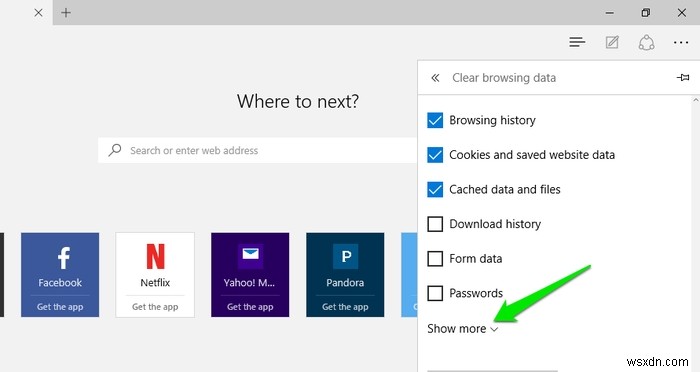The image size is (700, 372).
Task: Click the Pandora P logo icon
Action: pos(346,256)
